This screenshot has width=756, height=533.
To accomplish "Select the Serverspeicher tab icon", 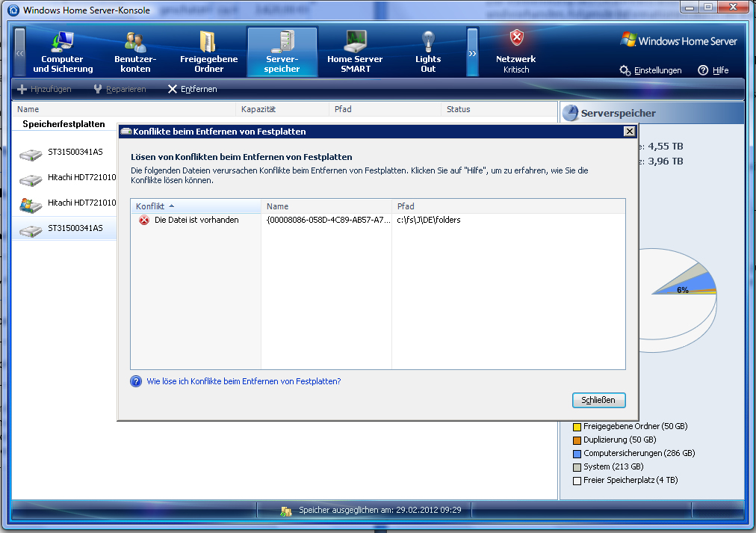I will [282, 42].
